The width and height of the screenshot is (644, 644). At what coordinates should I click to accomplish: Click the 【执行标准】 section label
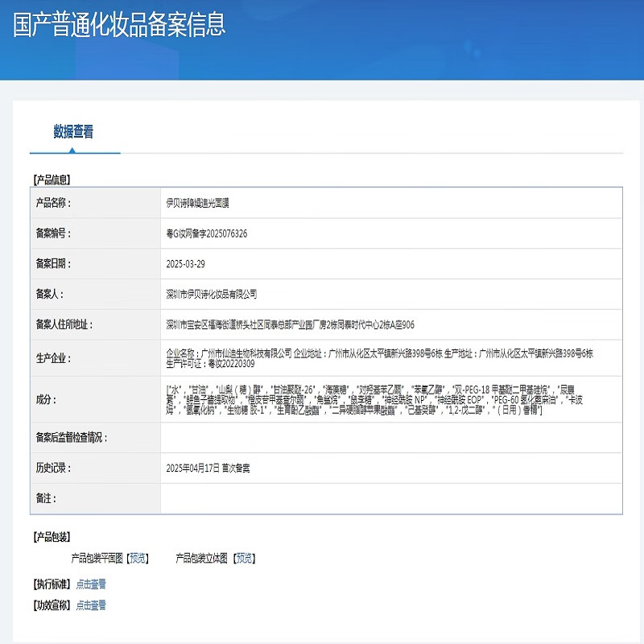tap(50, 585)
